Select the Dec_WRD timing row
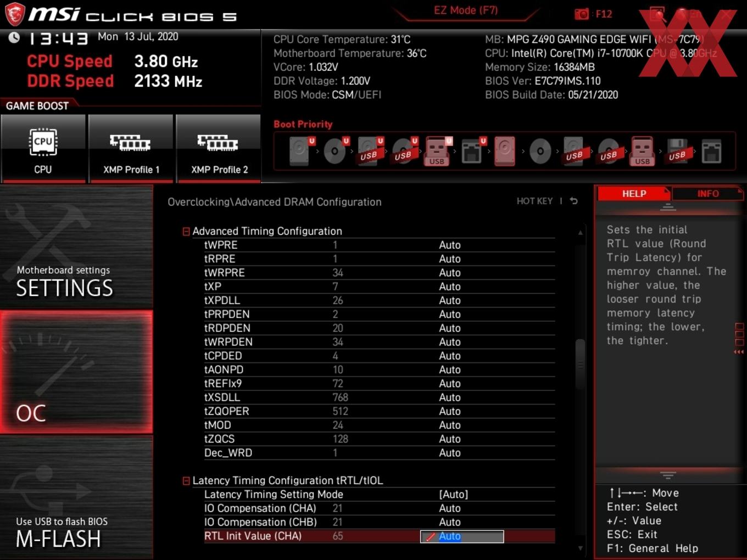The width and height of the screenshot is (747, 560). click(x=379, y=453)
